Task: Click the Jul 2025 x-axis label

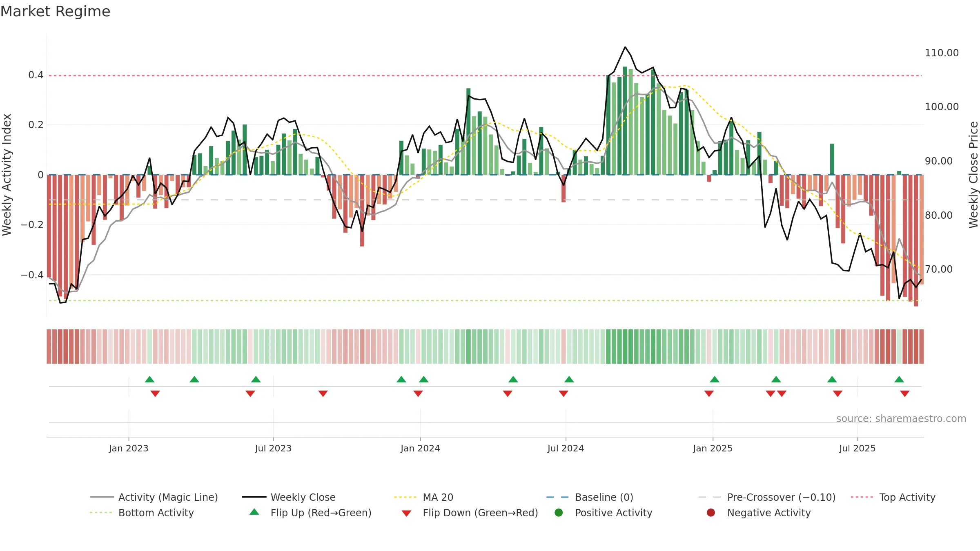Action: pos(857,448)
